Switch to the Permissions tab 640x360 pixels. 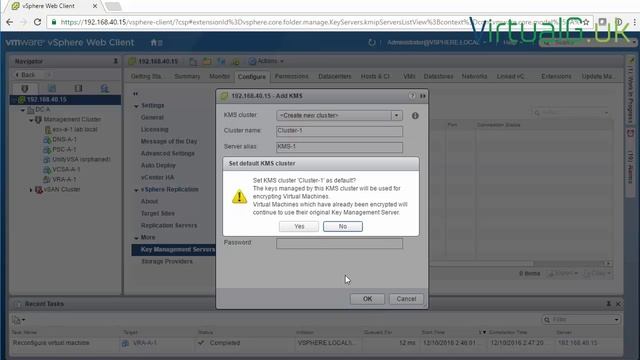click(x=291, y=76)
